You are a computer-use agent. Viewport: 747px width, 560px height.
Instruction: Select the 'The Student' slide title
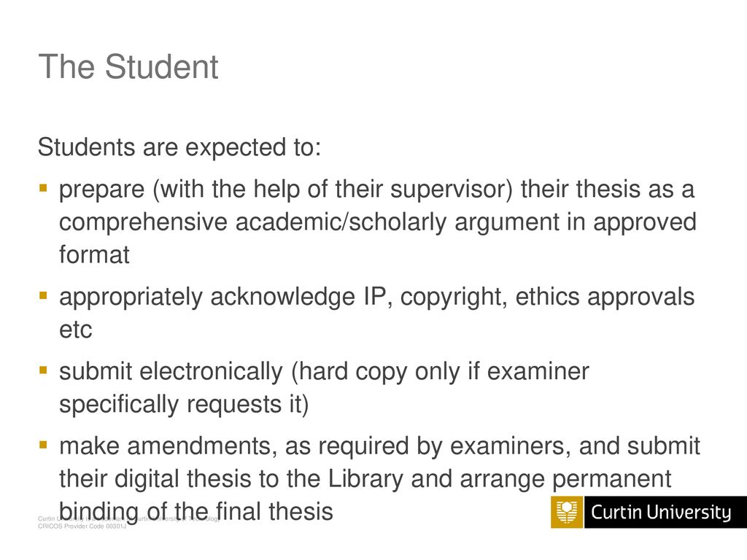click(x=128, y=66)
